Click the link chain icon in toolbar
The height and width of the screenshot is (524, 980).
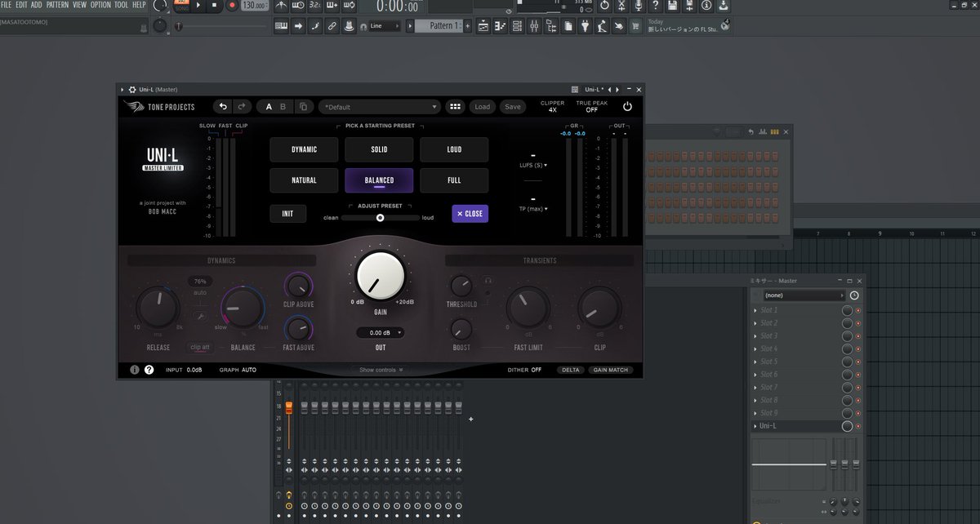pos(332,27)
